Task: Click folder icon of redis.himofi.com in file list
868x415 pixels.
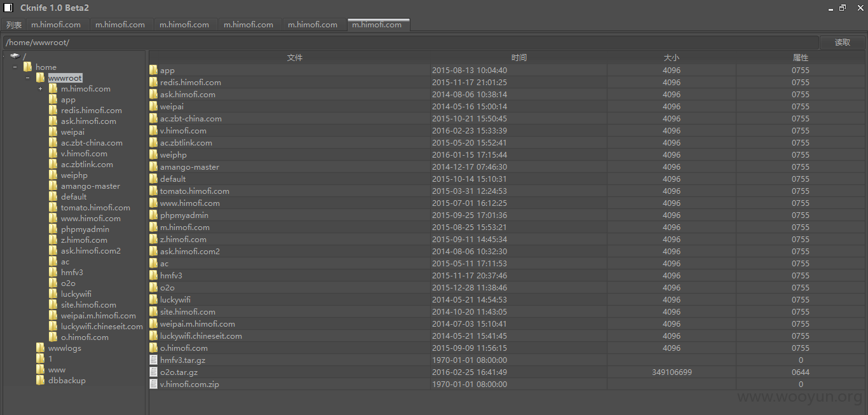Action: coord(153,82)
